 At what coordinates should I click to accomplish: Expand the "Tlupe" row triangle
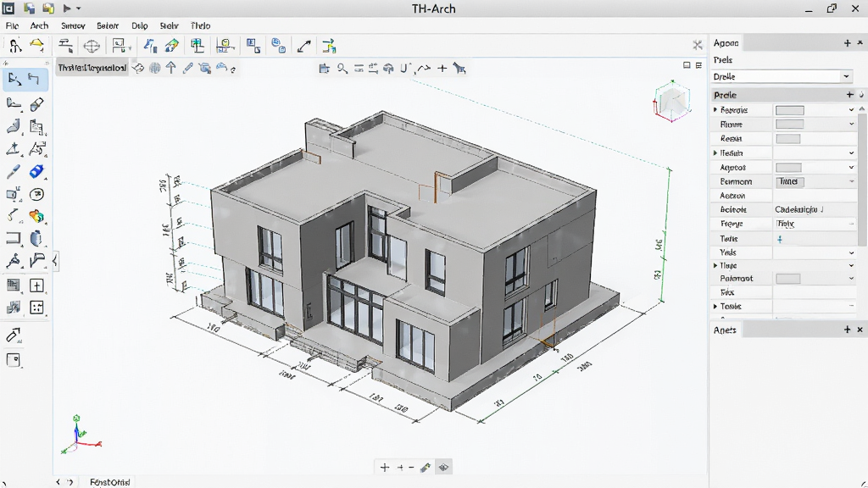pos(715,265)
